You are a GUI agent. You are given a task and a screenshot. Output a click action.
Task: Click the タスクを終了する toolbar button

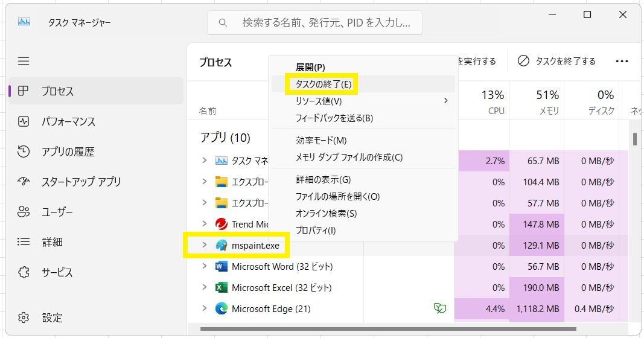point(557,61)
